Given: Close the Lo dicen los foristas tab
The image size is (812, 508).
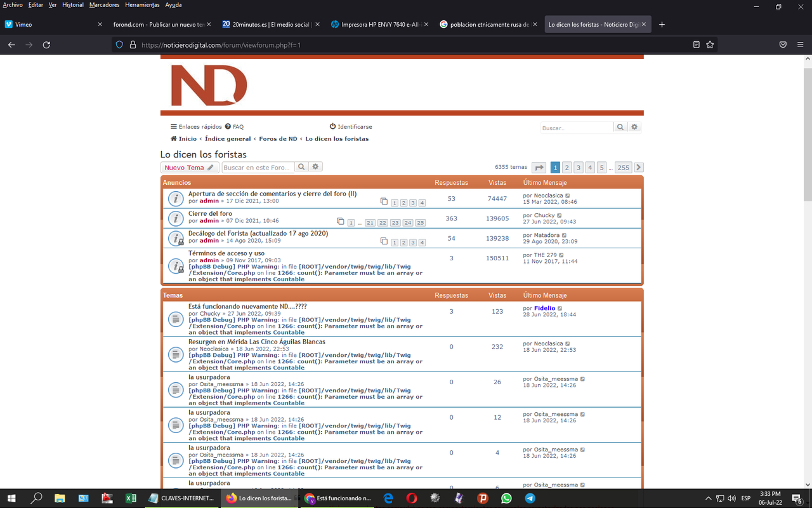Looking at the screenshot, I should (x=644, y=25).
